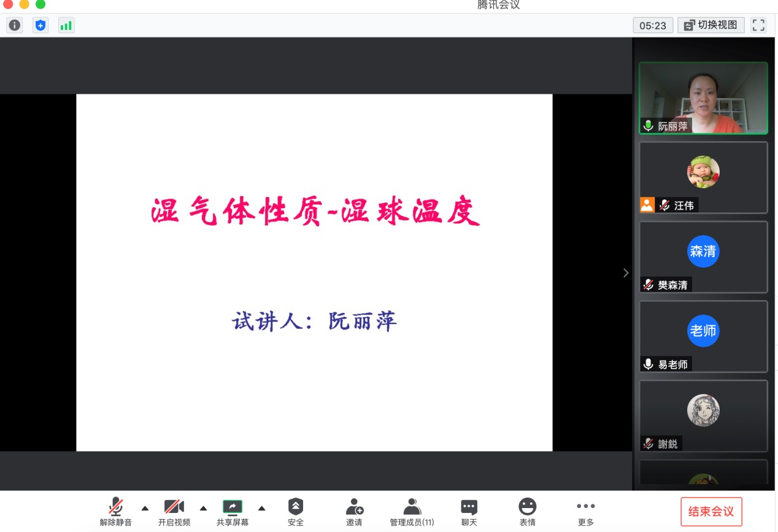Image resolution: width=778 pixels, height=532 pixels.
Task: Toggle 开启视频 camera button
Action: point(174,511)
